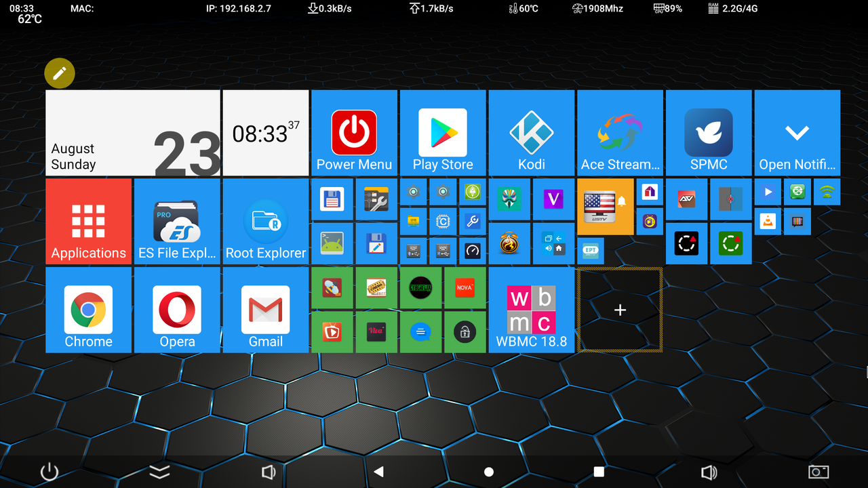
Task: Open the USTV American flag tile
Action: pos(606,207)
